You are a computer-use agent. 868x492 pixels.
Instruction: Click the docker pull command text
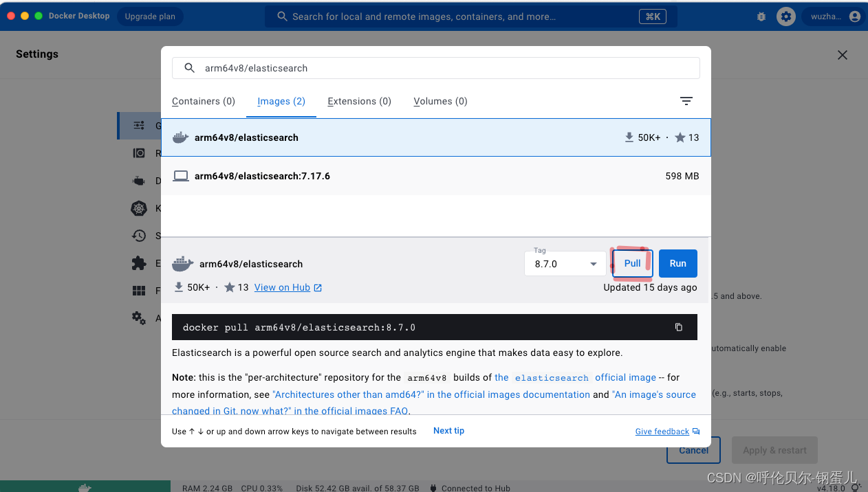(299, 328)
